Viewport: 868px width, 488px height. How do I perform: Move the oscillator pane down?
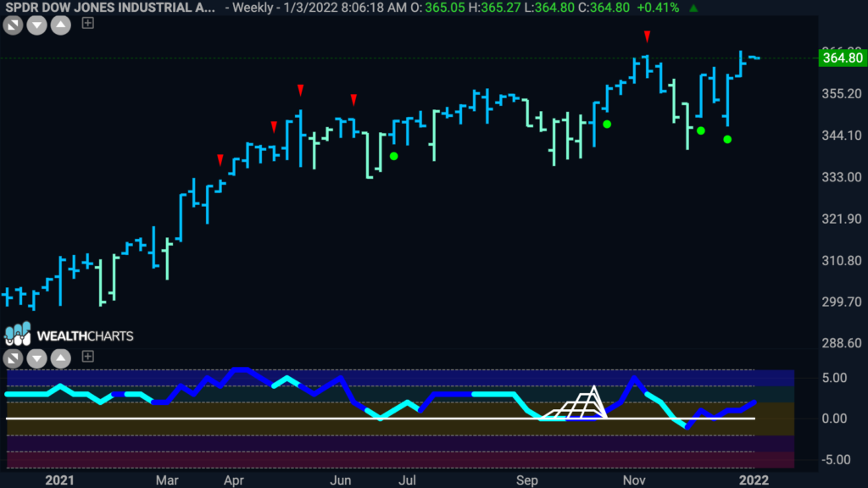point(36,358)
